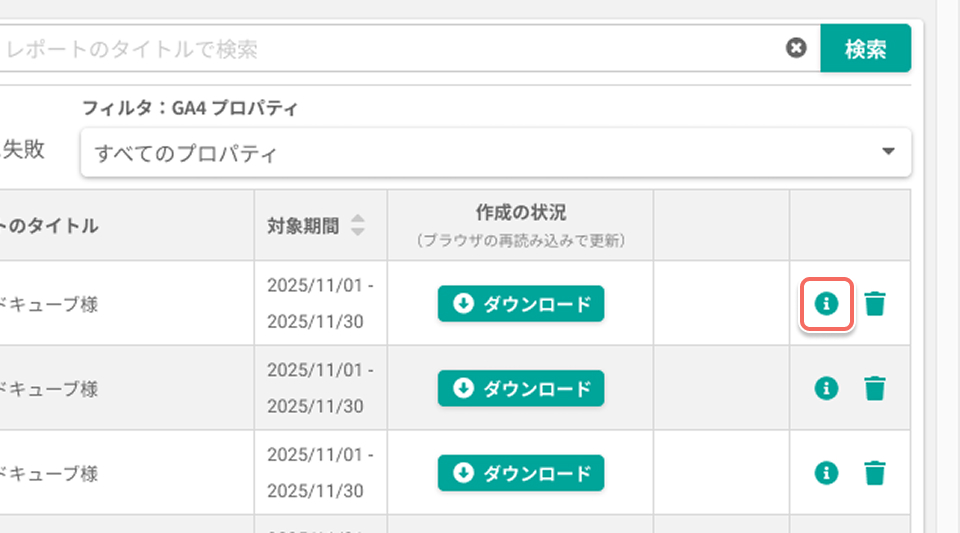The height and width of the screenshot is (533, 960).
Task: Select second row date range cell
Action: pyautogui.click(x=320, y=388)
